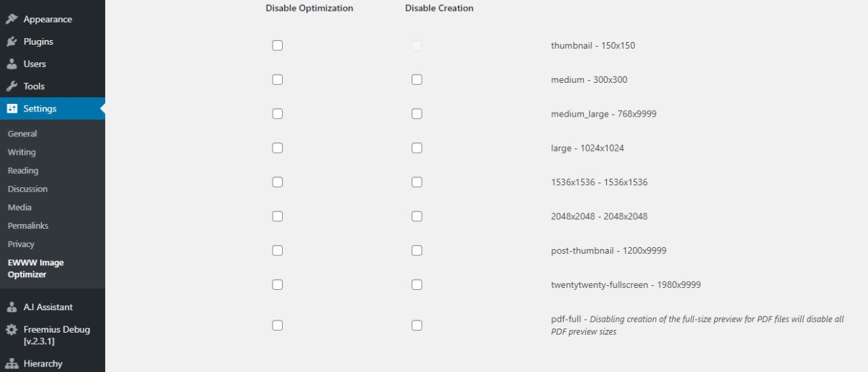Click the Plugins plug icon
868x372 pixels.
(12, 41)
